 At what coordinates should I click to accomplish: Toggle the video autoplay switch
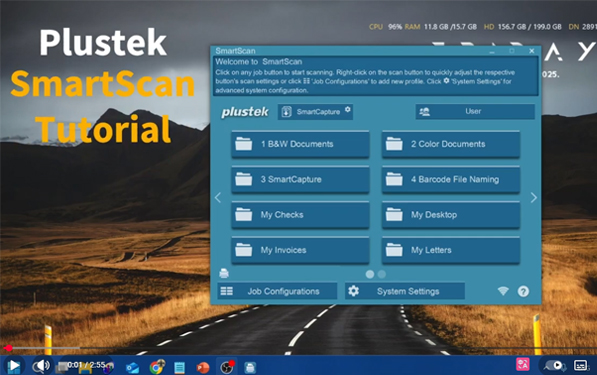point(555,365)
